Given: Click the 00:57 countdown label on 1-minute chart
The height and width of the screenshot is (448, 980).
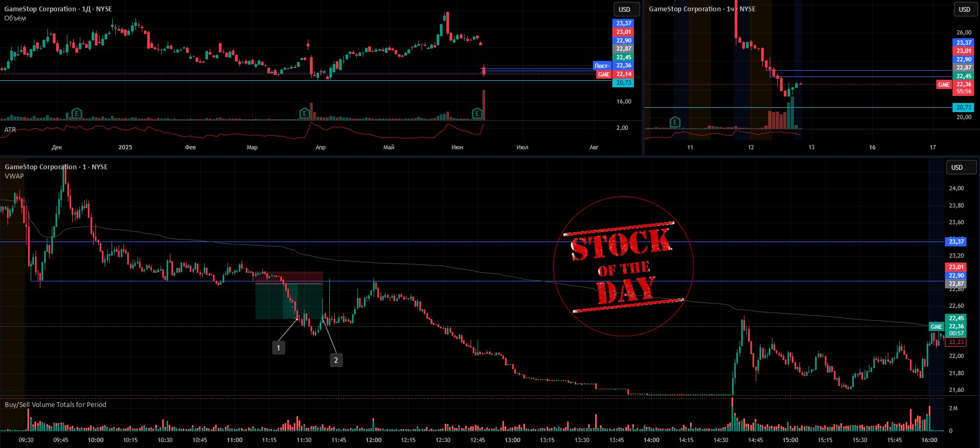Looking at the screenshot, I should [956, 334].
